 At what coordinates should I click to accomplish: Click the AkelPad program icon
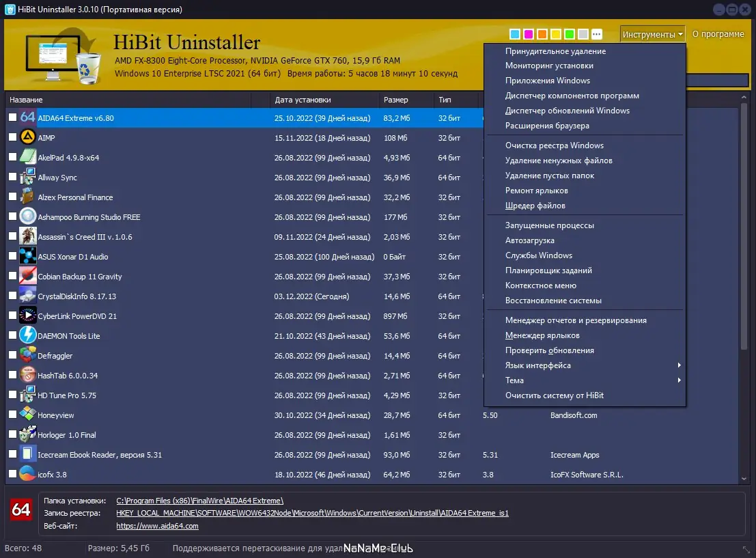[27, 157]
